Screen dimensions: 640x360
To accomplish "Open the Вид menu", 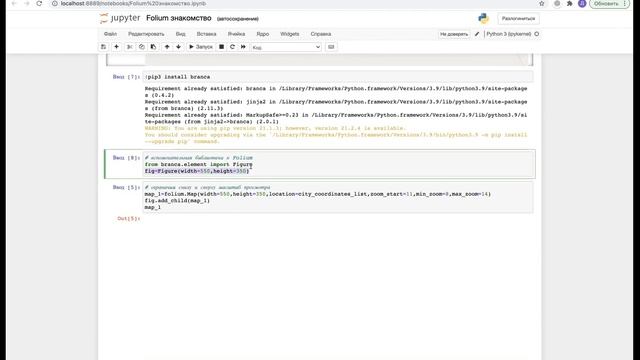I will click(180, 34).
